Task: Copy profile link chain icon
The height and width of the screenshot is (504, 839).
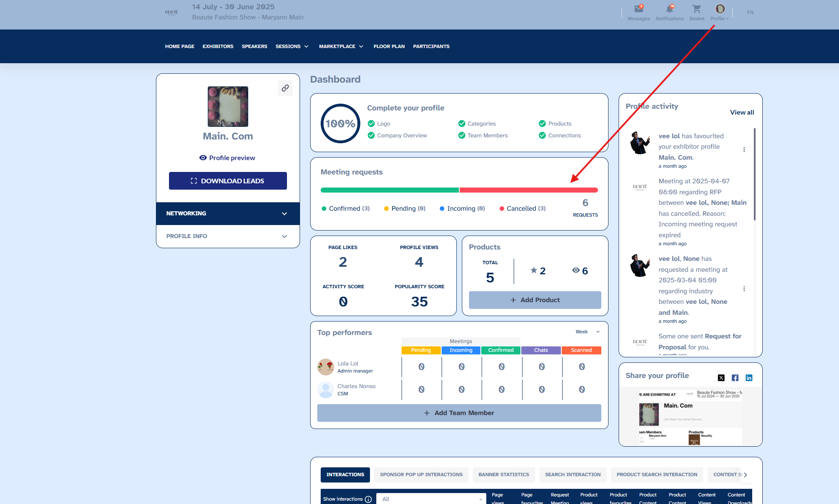Action: (x=285, y=88)
